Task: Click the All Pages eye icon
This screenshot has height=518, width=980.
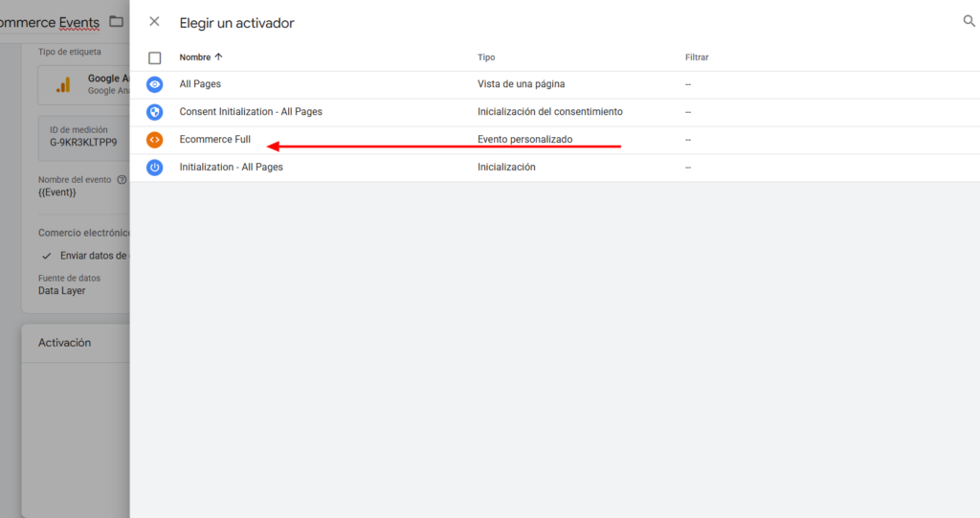Action: [x=154, y=84]
